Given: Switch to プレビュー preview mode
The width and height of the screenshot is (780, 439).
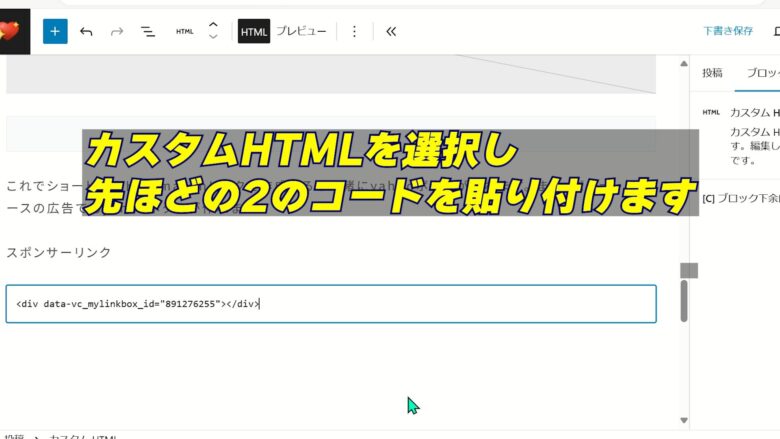Looking at the screenshot, I should tap(301, 31).
